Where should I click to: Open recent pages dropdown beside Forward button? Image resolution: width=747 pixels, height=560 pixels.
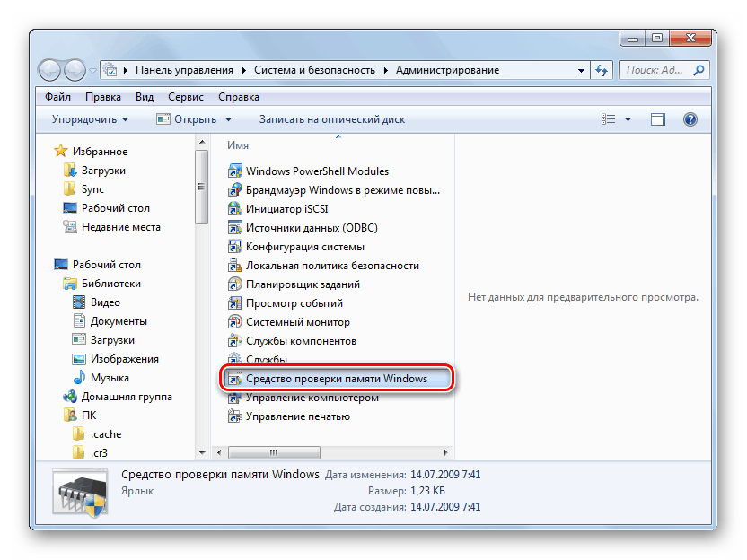click(92, 71)
